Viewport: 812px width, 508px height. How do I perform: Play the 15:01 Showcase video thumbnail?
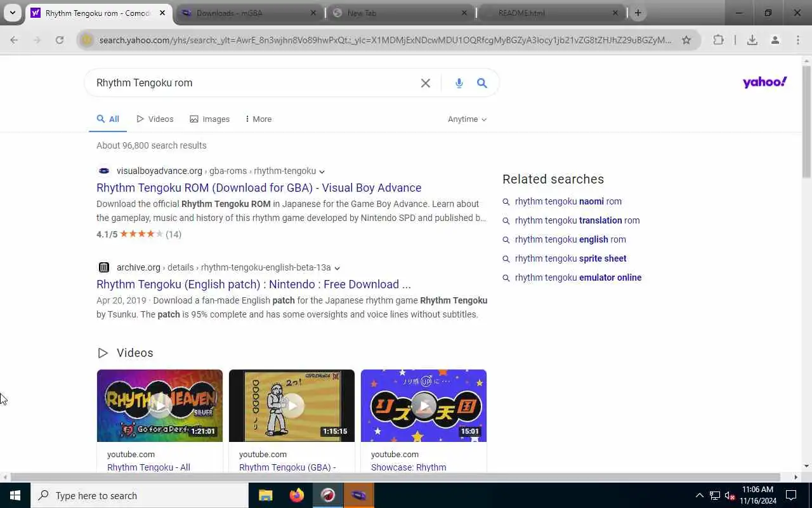[424, 406]
